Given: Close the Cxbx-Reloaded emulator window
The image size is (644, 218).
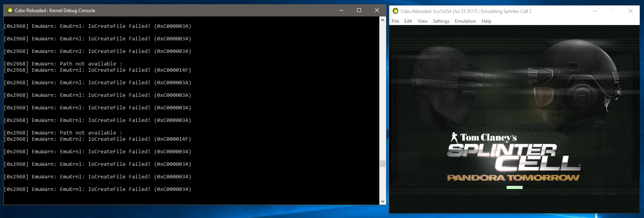Looking at the screenshot, I should 631,11.
